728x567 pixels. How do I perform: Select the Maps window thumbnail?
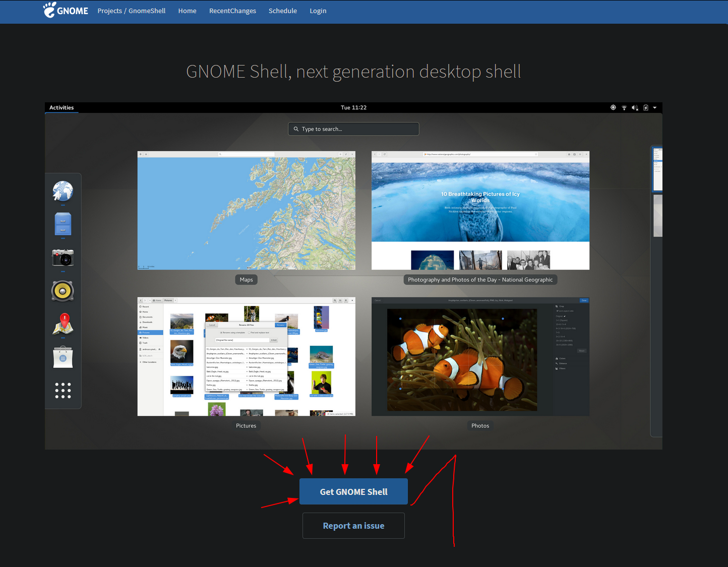click(246, 210)
